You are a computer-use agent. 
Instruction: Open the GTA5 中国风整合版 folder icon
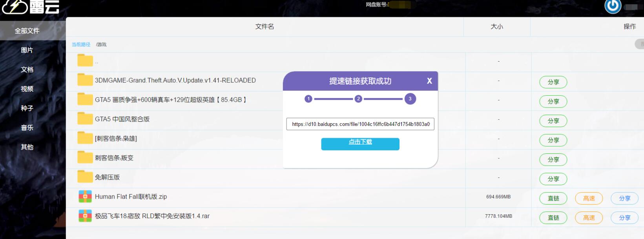[85, 119]
